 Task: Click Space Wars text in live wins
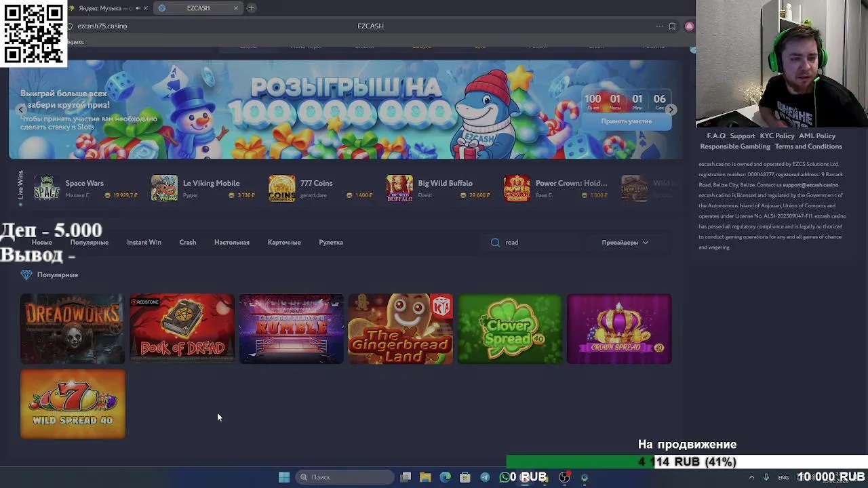tap(84, 183)
